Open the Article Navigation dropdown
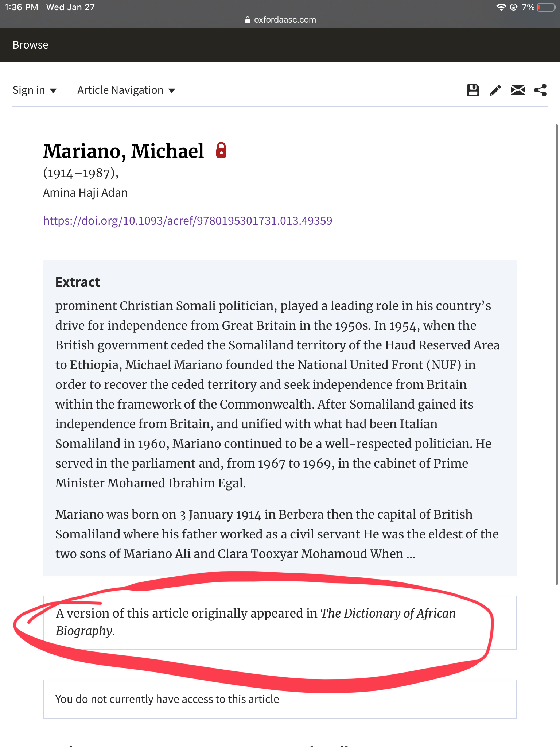The image size is (560, 747). click(x=120, y=90)
